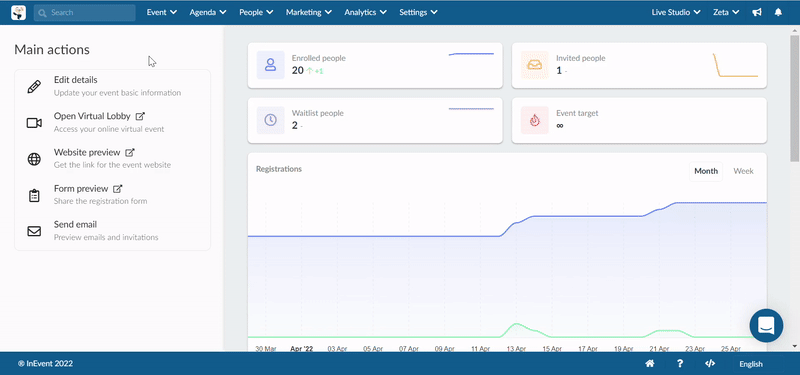Click the Search input field
This screenshot has height=375, width=800.
[x=85, y=13]
